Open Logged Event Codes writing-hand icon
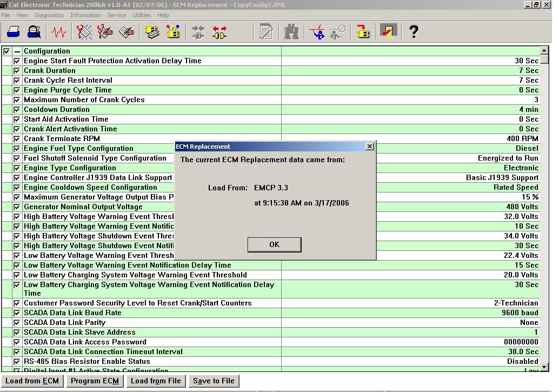This screenshot has width=559, height=392. tap(126, 32)
